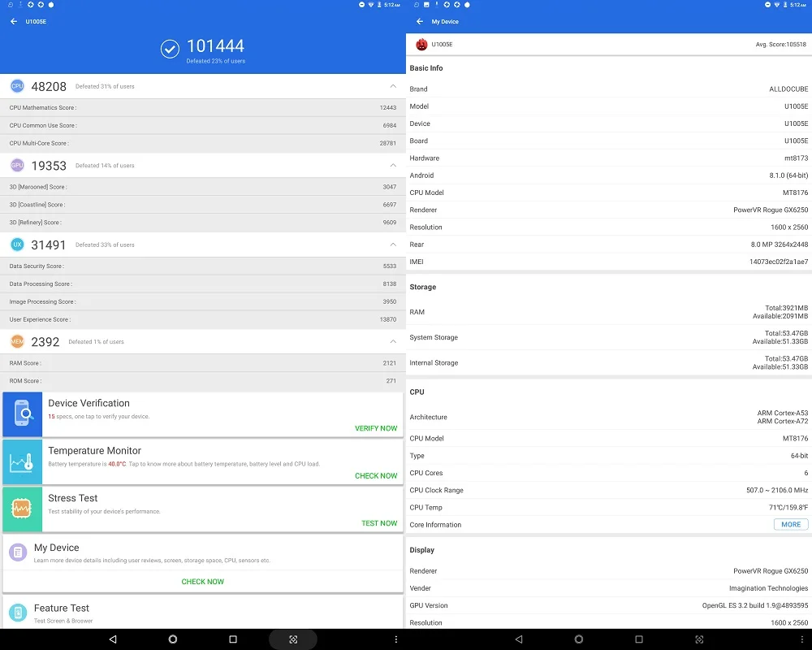Tap the CPU score badge icon
Viewport: 812px width, 650px height.
coord(17,86)
